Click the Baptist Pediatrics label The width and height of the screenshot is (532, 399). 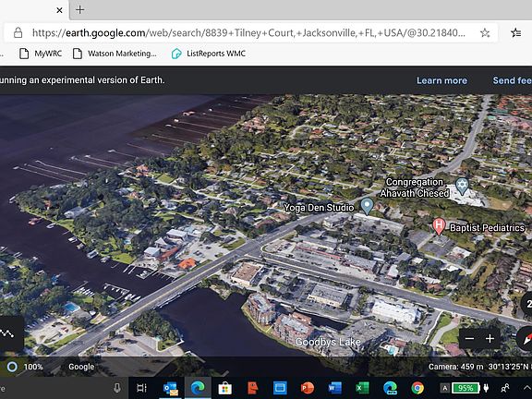click(x=487, y=227)
